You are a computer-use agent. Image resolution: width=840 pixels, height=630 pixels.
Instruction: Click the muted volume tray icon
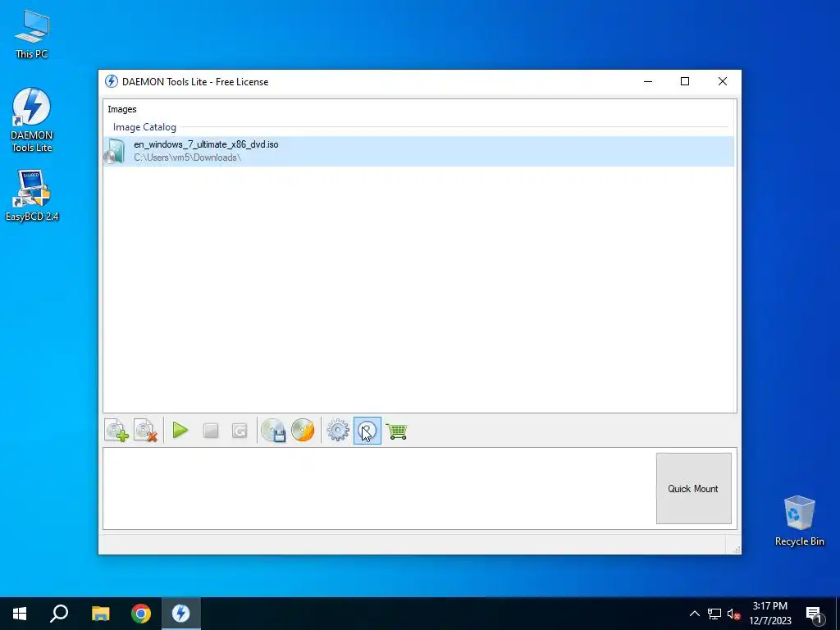tap(733, 614)
